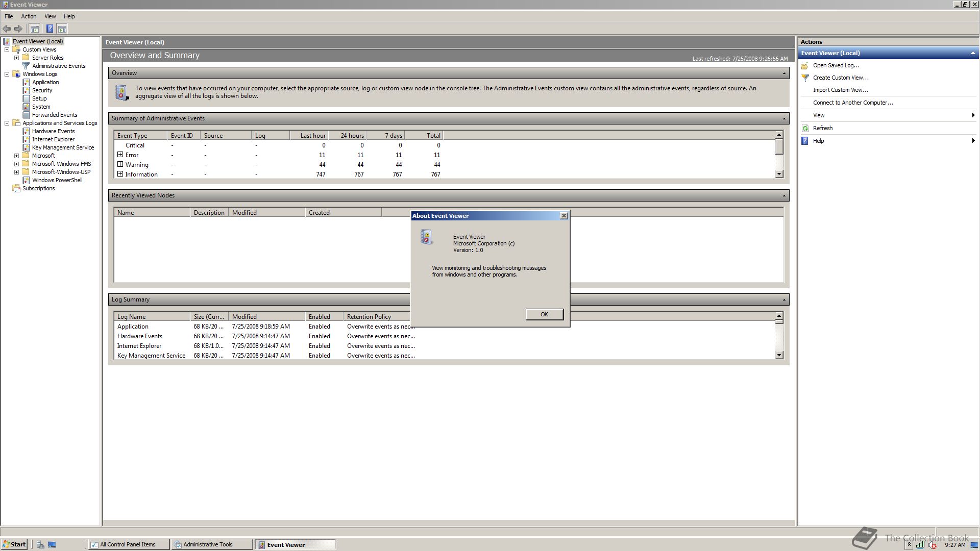The image size is (980, 551).
Task: Collapse the Recently Viewed Nodes section
Action: [x=784, y=196]
